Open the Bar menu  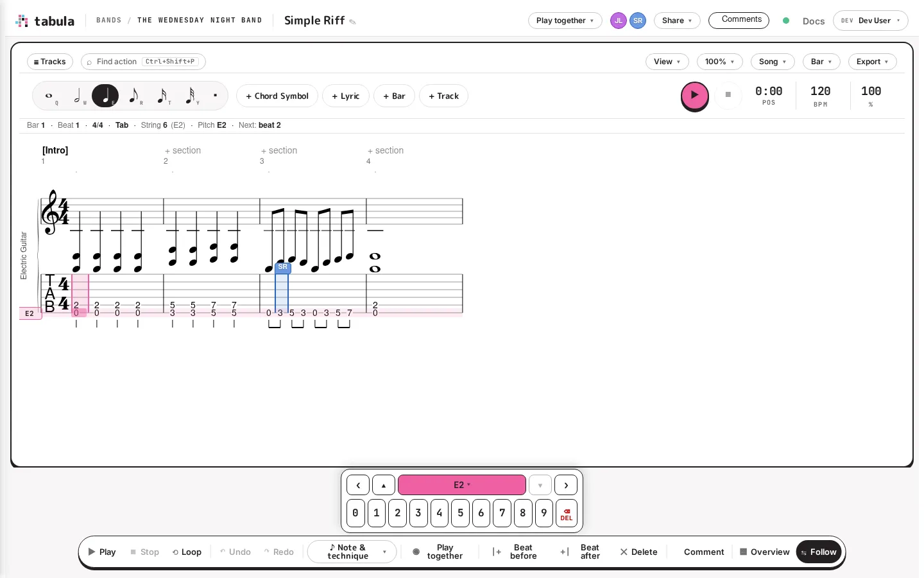click(821, 62)
